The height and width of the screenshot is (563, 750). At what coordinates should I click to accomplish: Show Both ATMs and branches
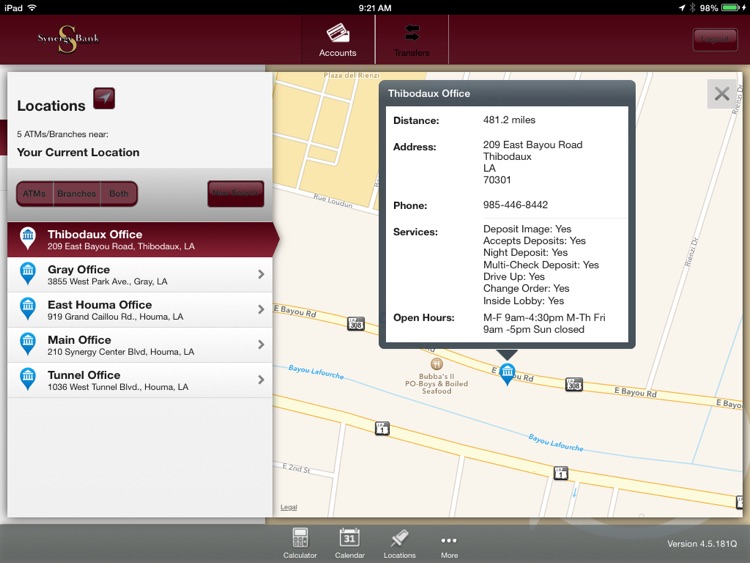pos(119,194)
